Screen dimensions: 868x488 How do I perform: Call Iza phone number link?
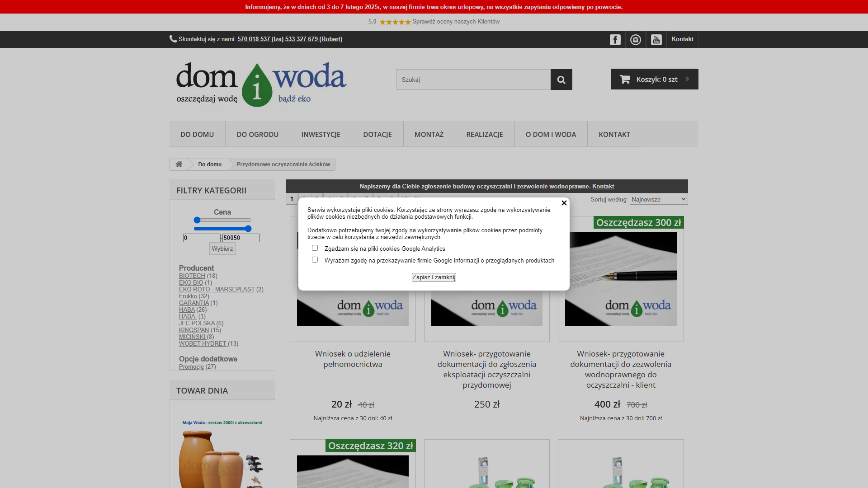260,39
